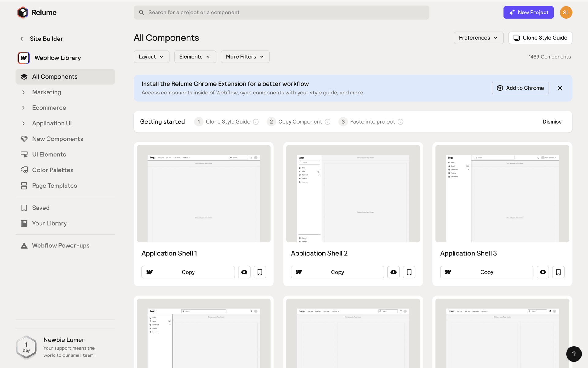
Task: Preview Application Shell 1 with the eye icon
Action: tap(244, 272)
